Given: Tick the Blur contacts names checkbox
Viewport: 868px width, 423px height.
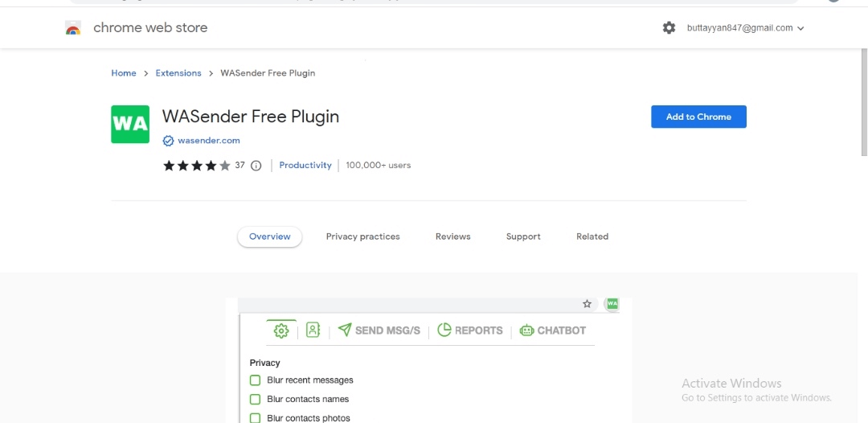Looking at the screenshot, I should coord(256,399).
